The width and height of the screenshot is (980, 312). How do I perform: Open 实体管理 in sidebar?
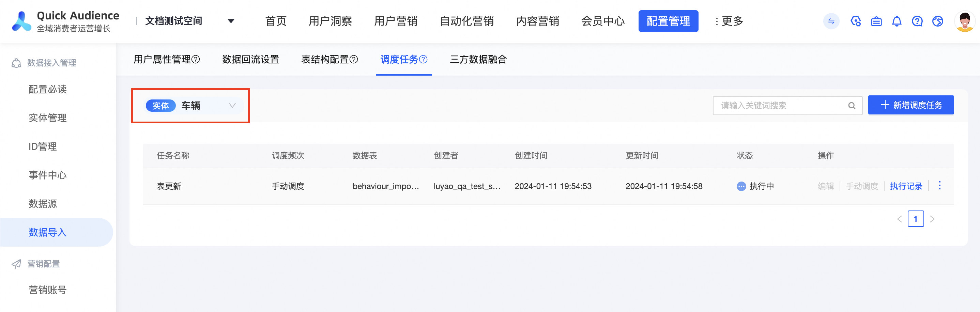[x=48, y=118]
